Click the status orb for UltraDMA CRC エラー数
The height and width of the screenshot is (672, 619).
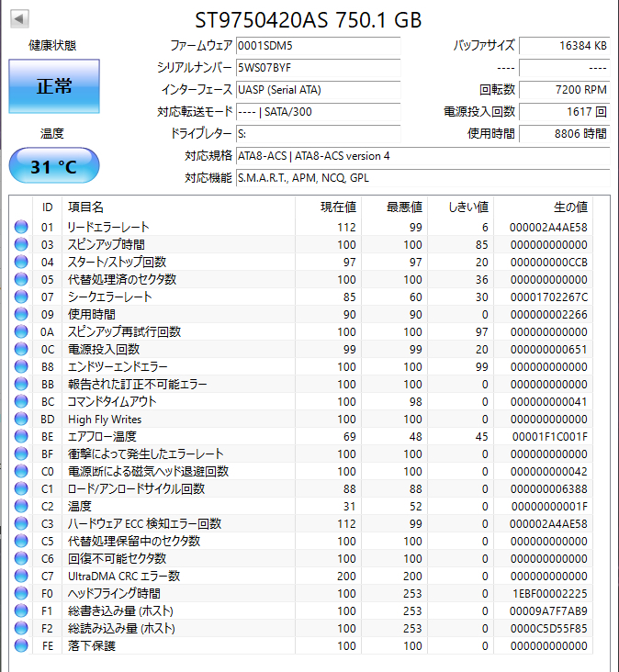(x=21, y=576)
